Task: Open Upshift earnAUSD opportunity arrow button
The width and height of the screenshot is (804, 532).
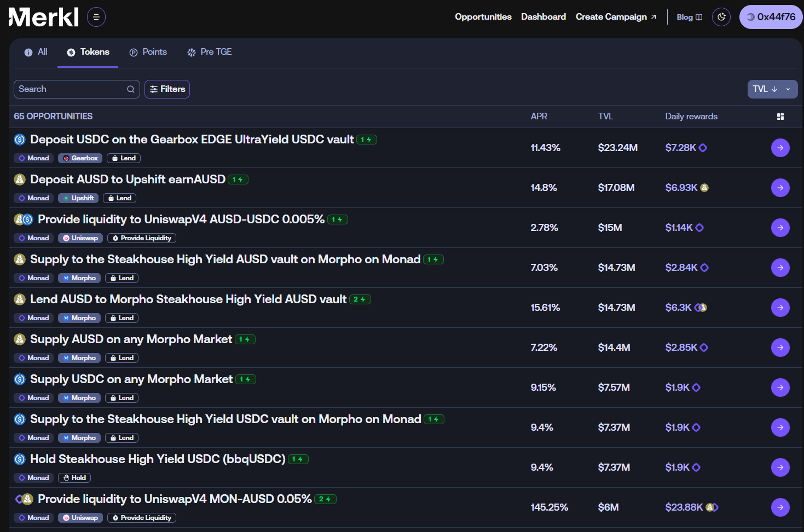Action: click(x=780, y=188)
